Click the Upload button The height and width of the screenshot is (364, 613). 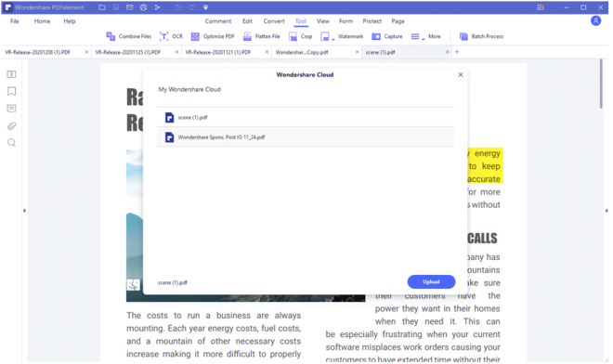pos(431,282)
